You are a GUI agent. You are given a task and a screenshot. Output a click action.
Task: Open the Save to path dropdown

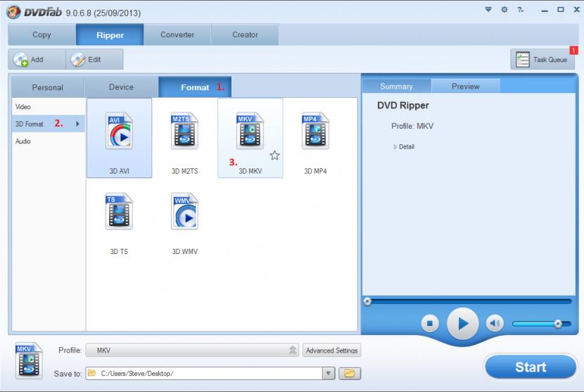pyautogui.click(x=329, y=373)
